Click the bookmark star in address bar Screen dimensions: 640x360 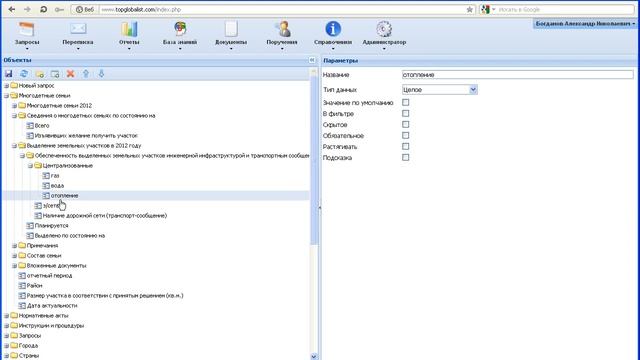click(x=470, y=9)
